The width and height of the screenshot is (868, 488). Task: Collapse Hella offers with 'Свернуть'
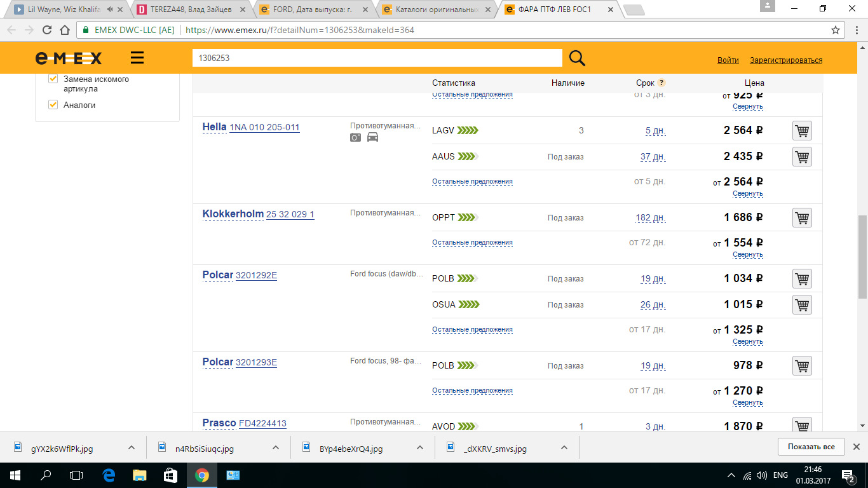pyautogui.click(x=747, y=193)
